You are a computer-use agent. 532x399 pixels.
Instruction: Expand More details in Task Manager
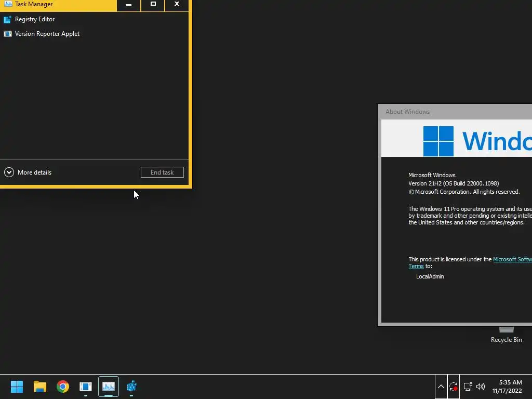[x=28, y=172]
